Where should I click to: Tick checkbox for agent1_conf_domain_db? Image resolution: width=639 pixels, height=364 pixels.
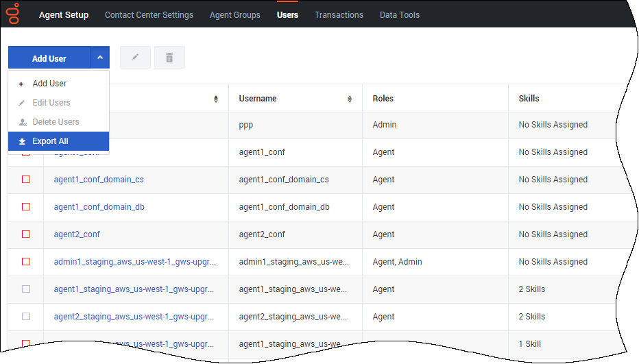(x=26, y=207)
